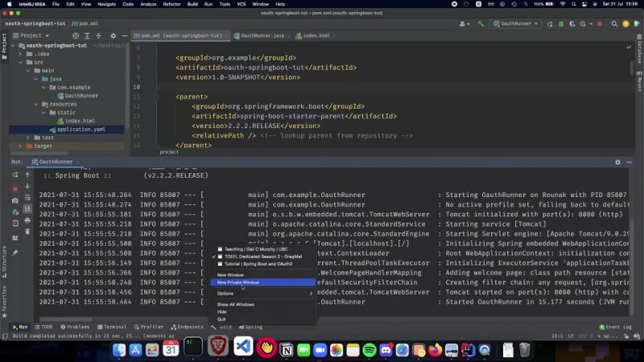The image size is (644, 362).
Task: Select TOEFL Dedicated Season 2 window
Action: [263, 257]
